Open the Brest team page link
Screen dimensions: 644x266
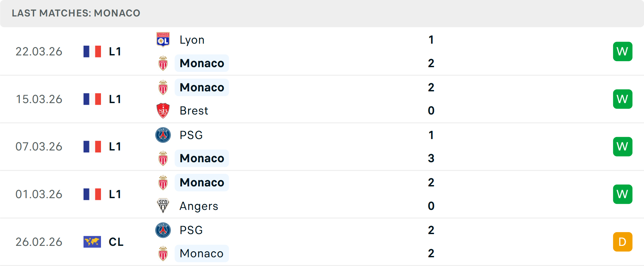[x=194, y=110]
